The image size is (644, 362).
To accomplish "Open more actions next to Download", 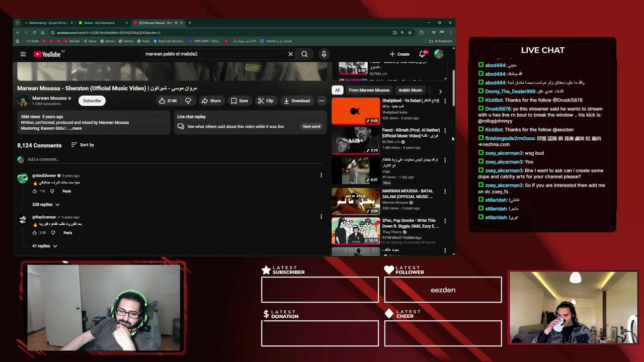I will (321, 101).
